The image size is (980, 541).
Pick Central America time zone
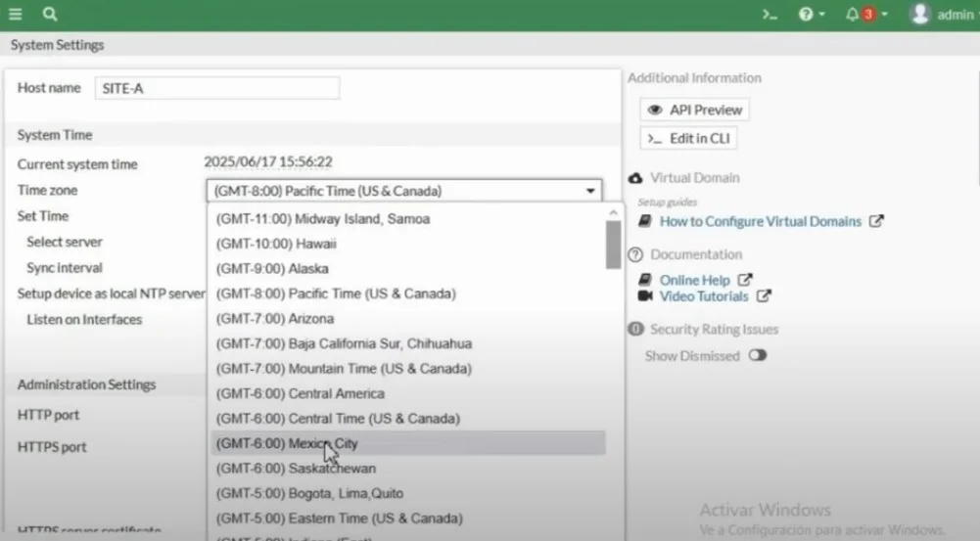[x=407, y=393]
